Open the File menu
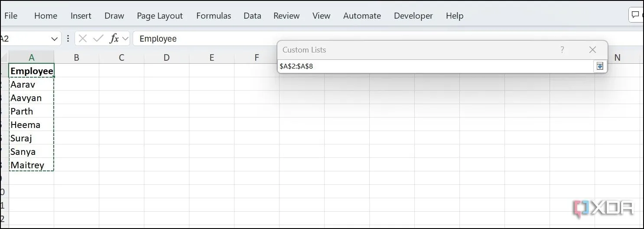644x229 pixels. [x=11, y=16]
